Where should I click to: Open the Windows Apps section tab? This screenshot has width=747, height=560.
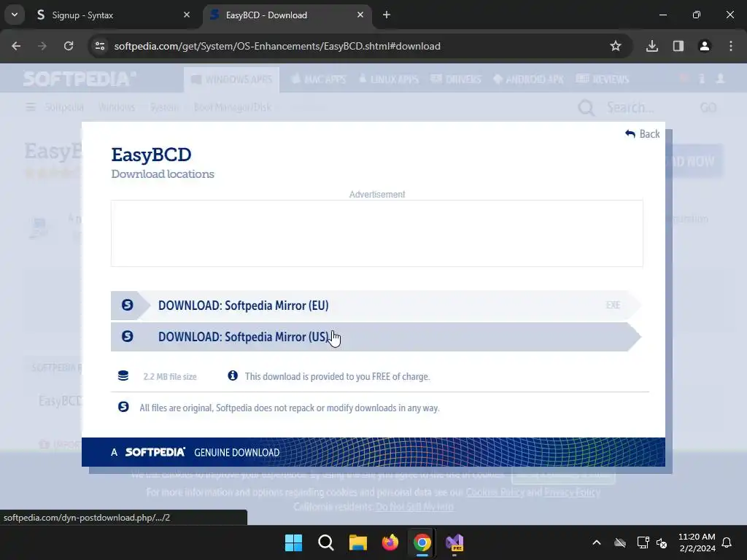[231, 79]
